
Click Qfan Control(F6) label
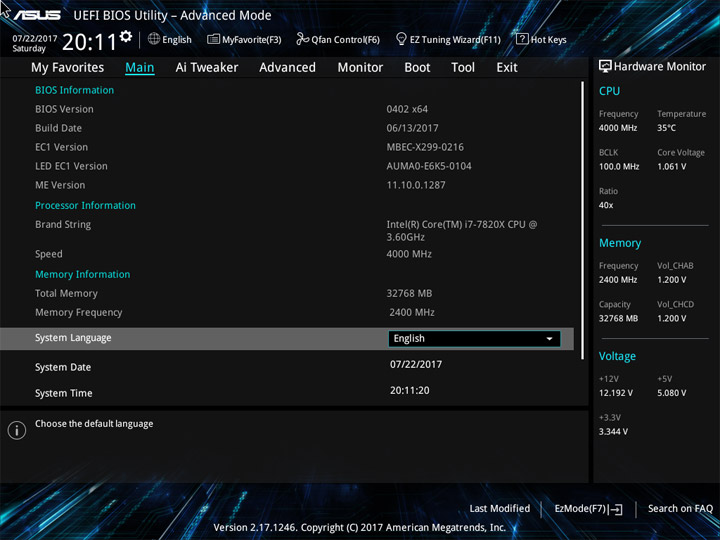345,39
